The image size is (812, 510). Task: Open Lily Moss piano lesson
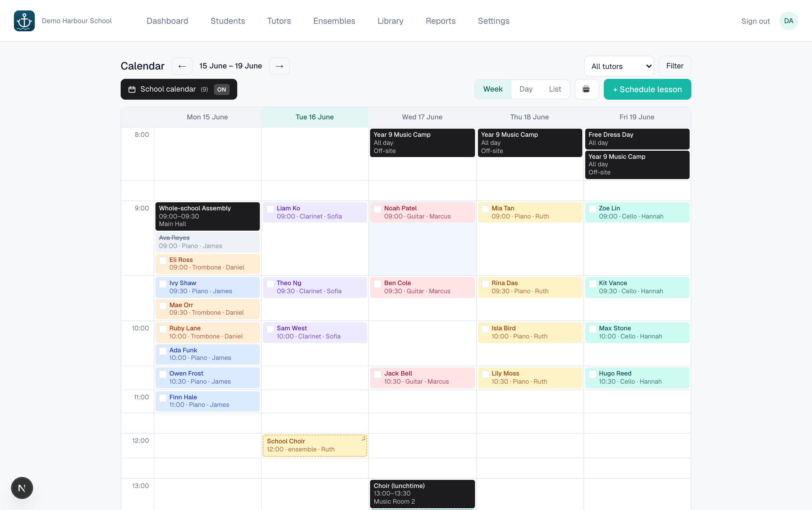pos(530,378)
